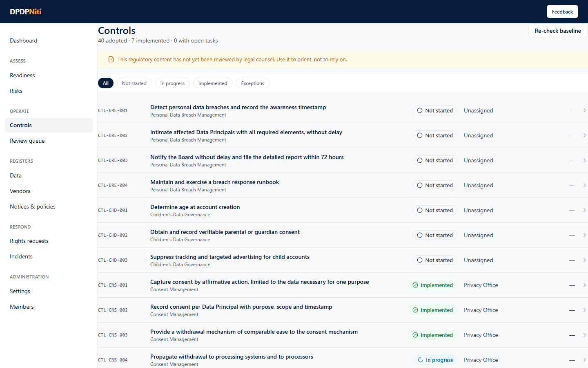Screen dimensions: 588x368
Task: Open the Incidents page
Action: (49, 256)
